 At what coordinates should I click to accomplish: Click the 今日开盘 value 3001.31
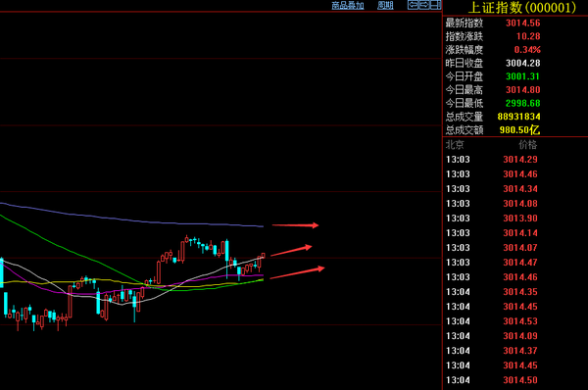[522, 76]
